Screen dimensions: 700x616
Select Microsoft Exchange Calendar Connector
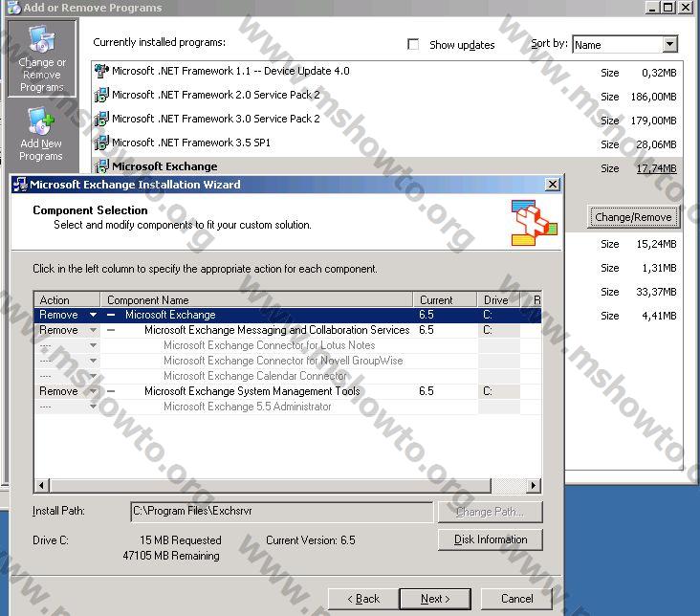click(x=255, y=376)
